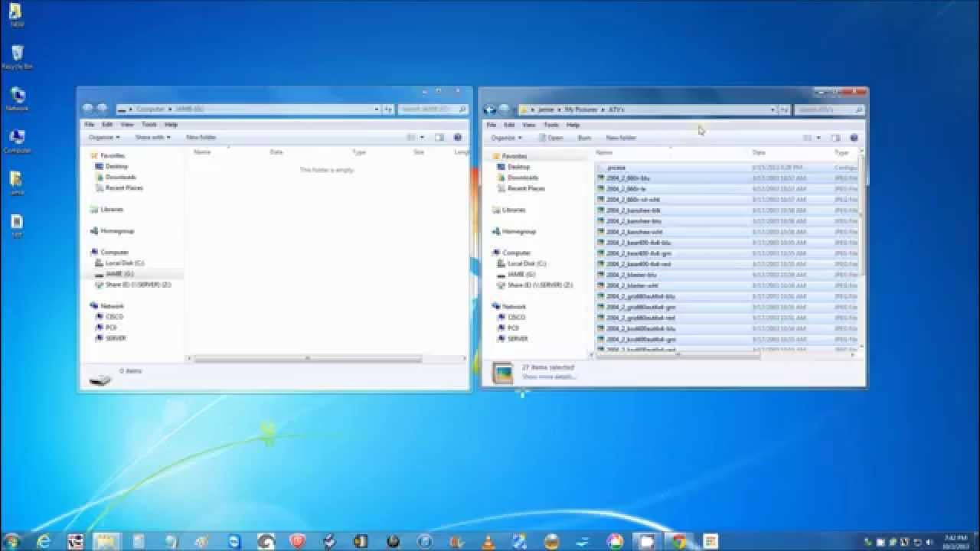Click New folder in JAMIE (G:) window
980x551 pixels.
[201, 137]
